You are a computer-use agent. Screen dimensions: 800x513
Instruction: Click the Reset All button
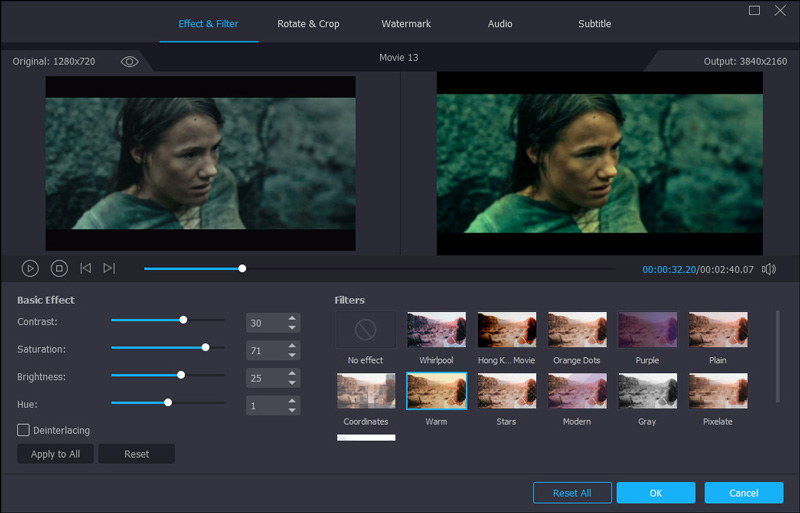tap(572, 493)
